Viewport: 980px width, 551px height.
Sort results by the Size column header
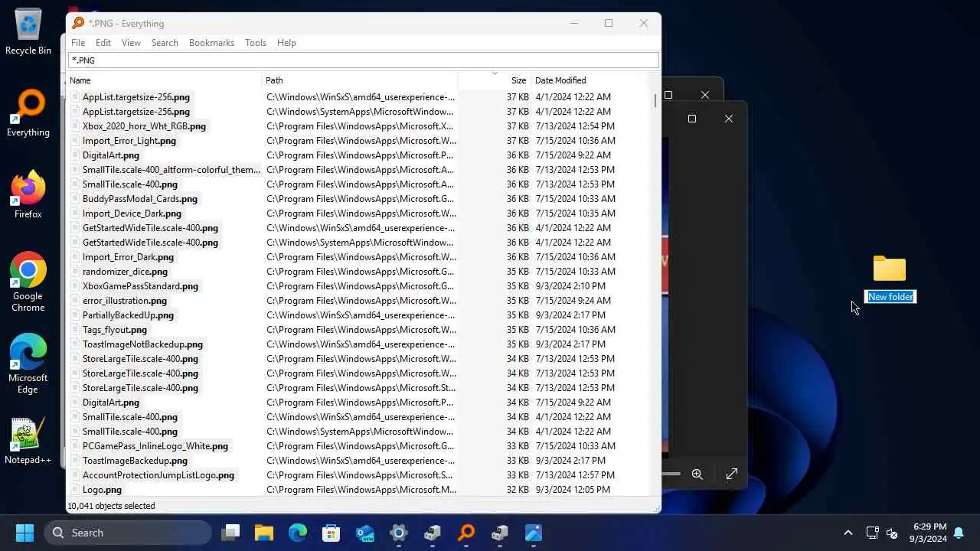pos(494,80)
